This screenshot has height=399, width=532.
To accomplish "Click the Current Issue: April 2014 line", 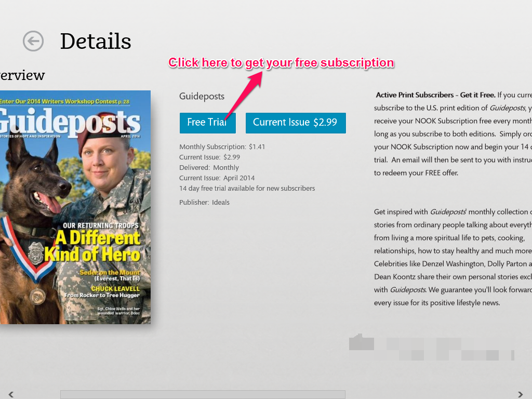I will 217,178.
